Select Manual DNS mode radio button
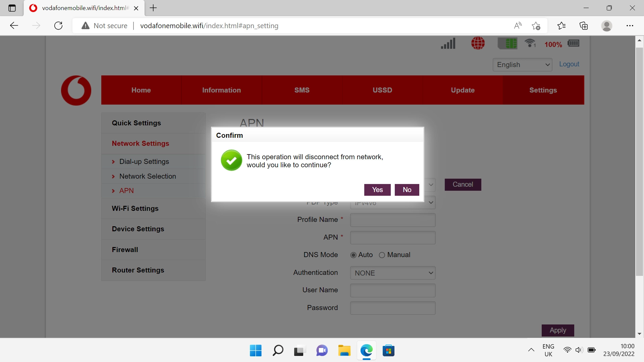Viewport: 644px width, 362px height. point(382,255)
